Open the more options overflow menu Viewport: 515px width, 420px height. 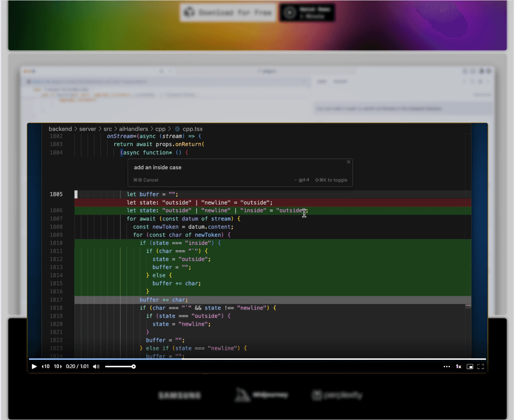point(447,366)
